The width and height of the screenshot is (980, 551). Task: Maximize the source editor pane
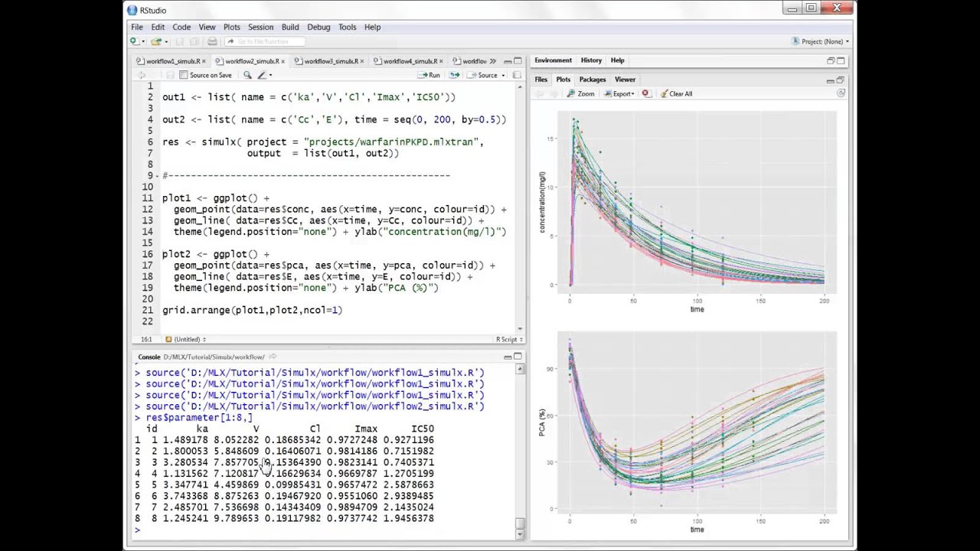click(x=518, y=60)
